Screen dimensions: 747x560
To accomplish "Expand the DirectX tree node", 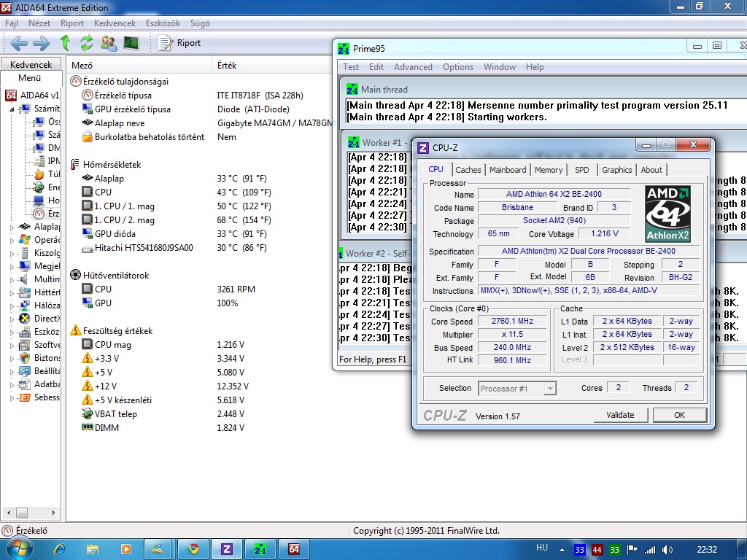I will [12, 319].
